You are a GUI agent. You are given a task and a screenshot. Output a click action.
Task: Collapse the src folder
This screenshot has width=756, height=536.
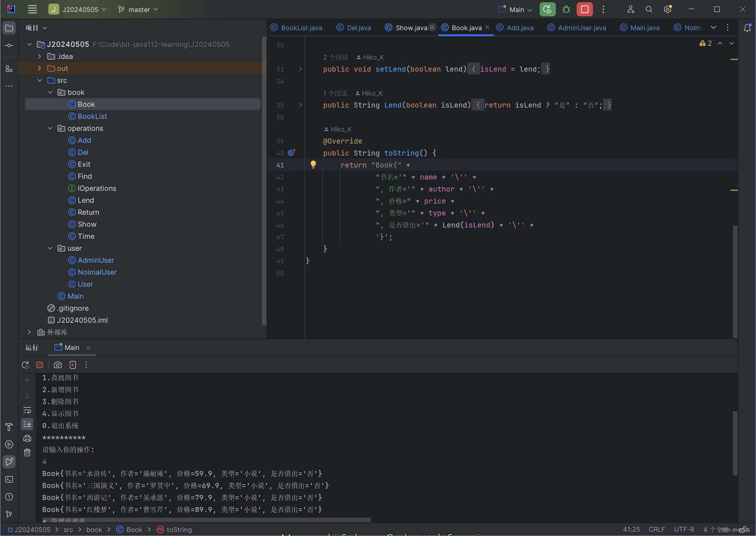point(40,80)
